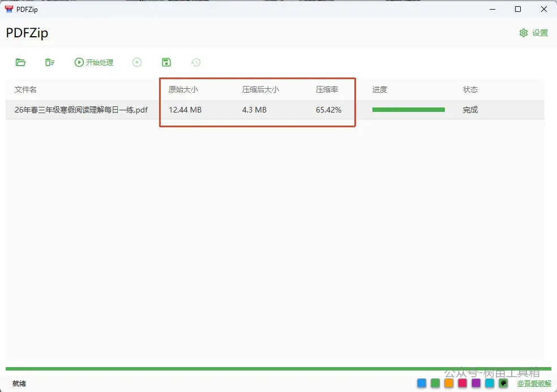557x392 pixels.
Task: Choose the pink-red theme color swatch
Action: point(462,383)
